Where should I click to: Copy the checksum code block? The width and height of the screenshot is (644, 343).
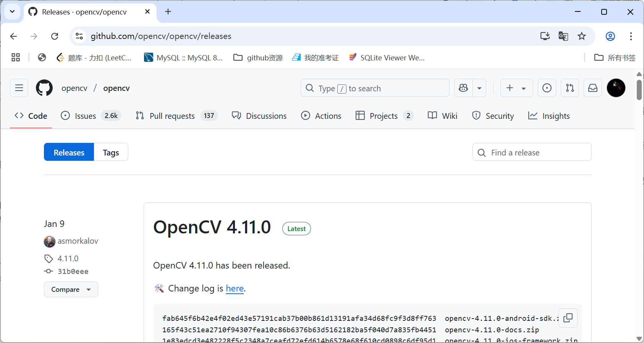point(568,318)
